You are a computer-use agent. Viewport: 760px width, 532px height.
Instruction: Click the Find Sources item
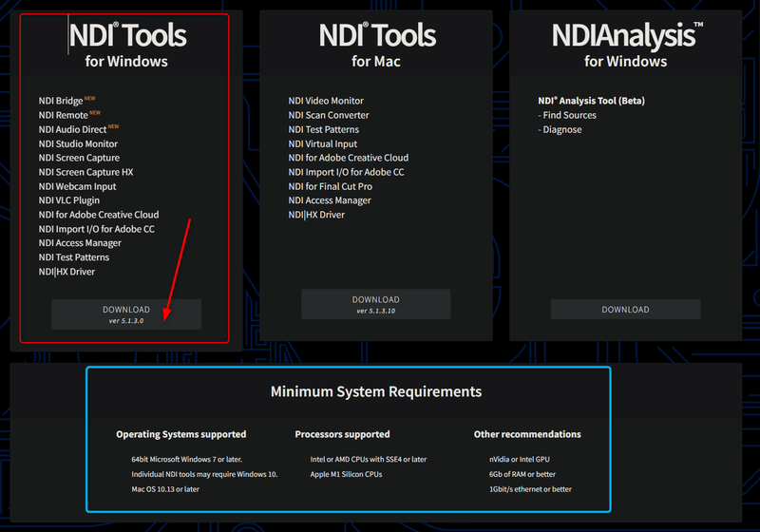(x=567, y=115)
